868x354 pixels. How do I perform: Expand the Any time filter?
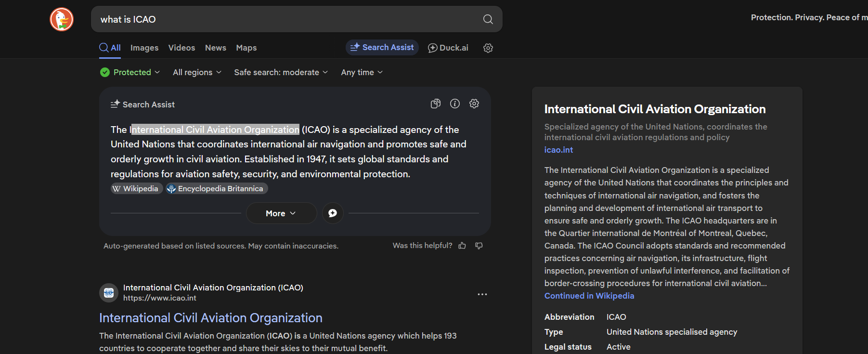pos(362,72)
